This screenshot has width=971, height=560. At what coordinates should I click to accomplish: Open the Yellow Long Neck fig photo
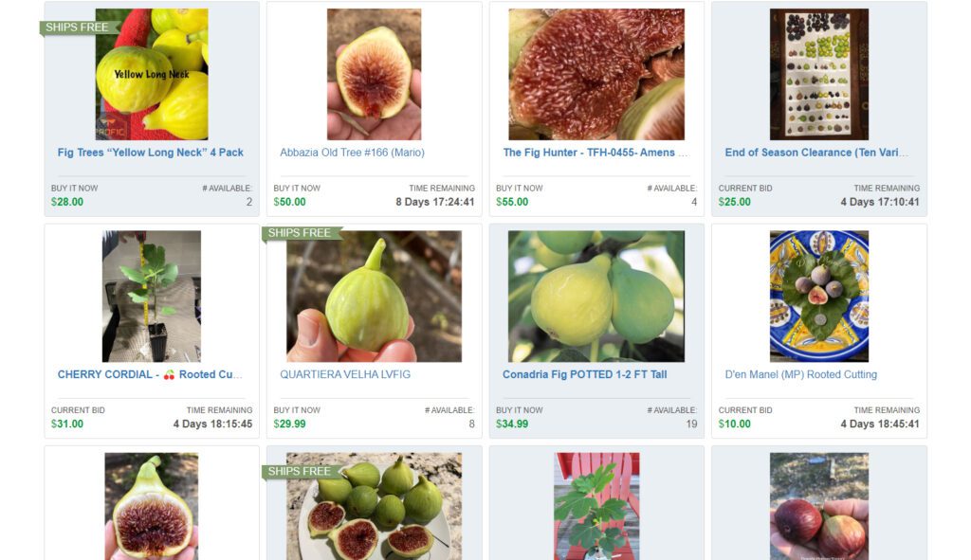(x=152, y=74)
